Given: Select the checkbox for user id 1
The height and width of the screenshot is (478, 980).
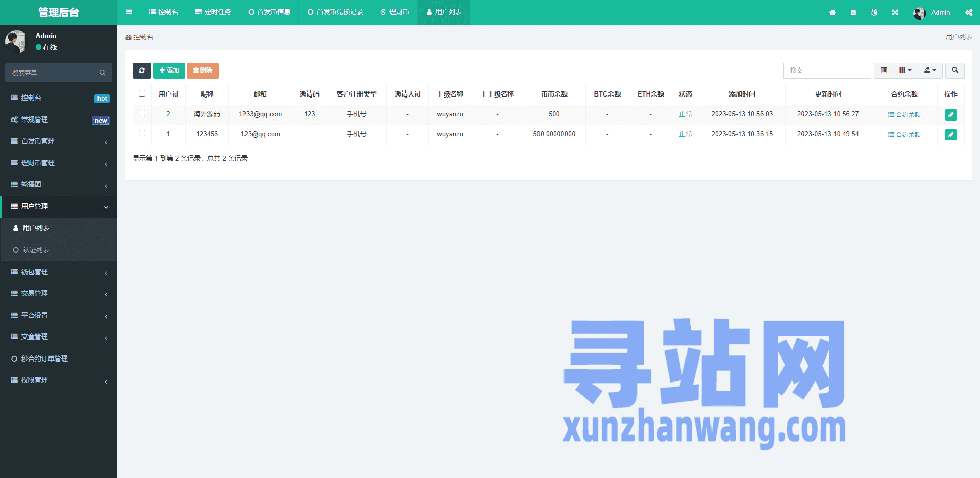Looking at the screenshot, I should pyautogui.click(x=142, y=133).
